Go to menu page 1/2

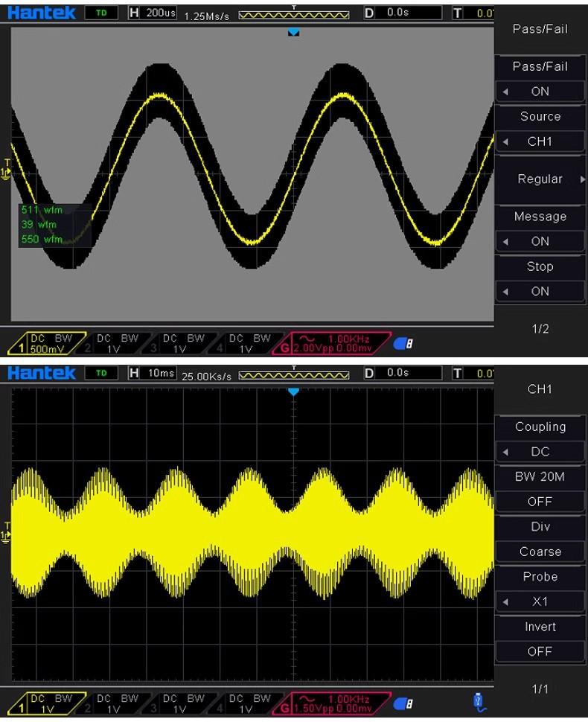tap(540, 328)
